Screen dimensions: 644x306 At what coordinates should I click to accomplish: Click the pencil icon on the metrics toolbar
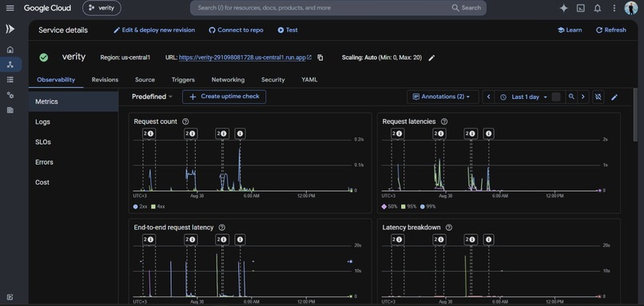tap(614, 97)
